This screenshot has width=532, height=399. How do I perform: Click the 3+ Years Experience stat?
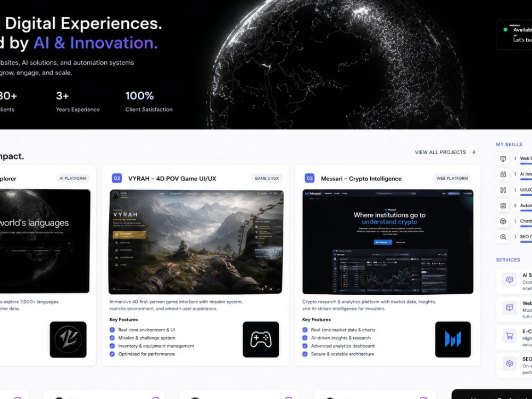(x=78, y=102)
